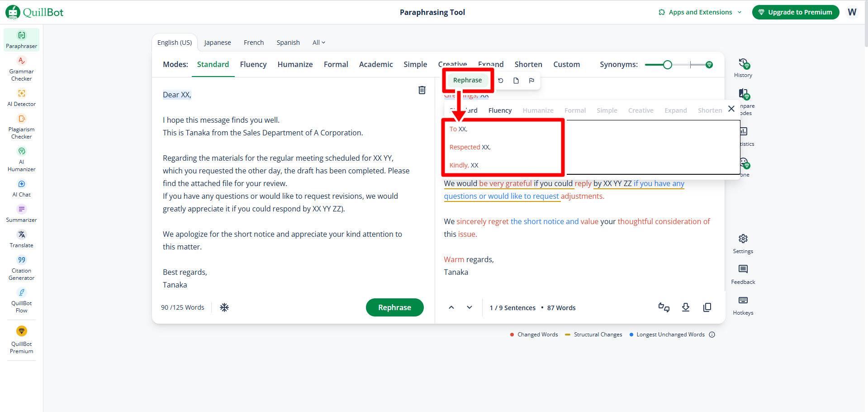This screenshot has height=412, width=868.
Task: Open Settings in right panel
Action: (743, 244)
